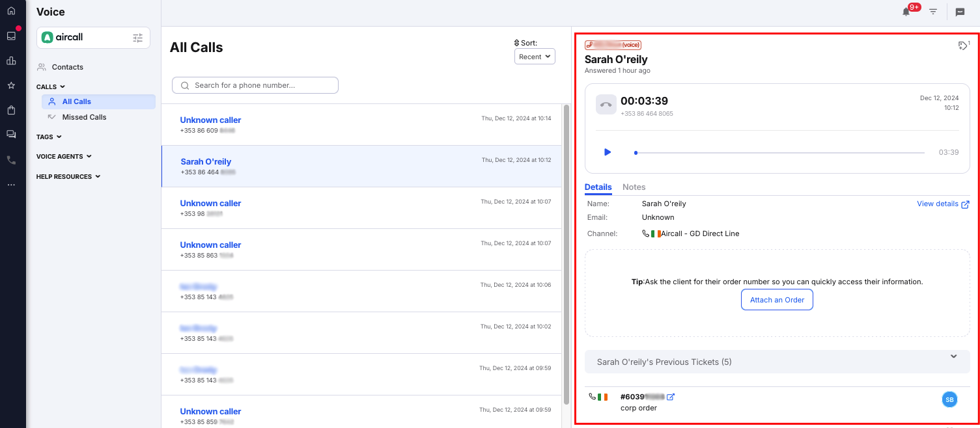Open the View details link
The height and width of the screenshot is (428, 980).
[943, 204]
